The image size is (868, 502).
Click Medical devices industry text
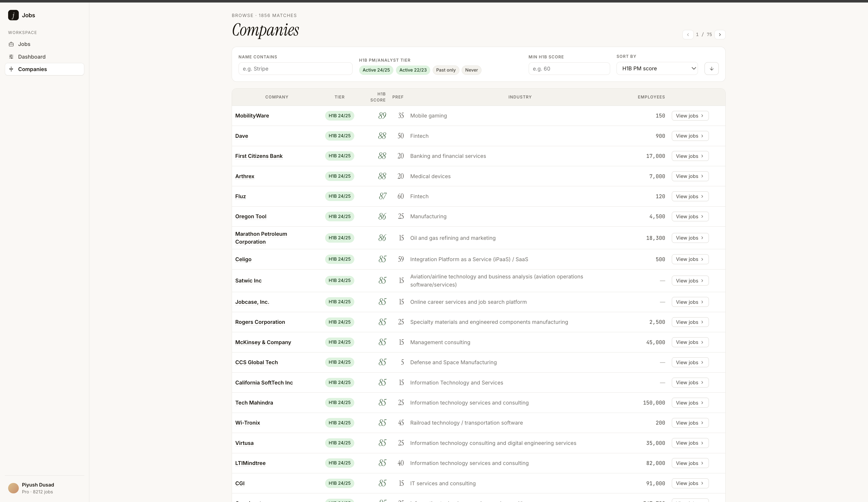coord(430,176)
